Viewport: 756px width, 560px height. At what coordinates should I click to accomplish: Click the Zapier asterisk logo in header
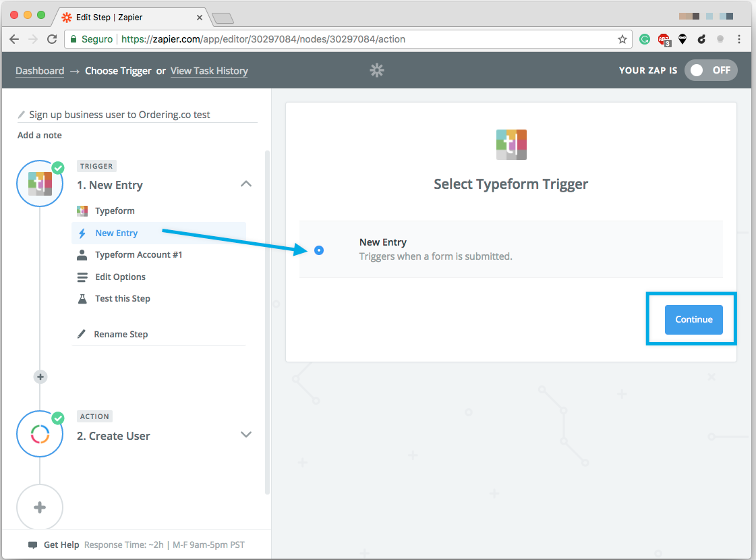(376, 70)
